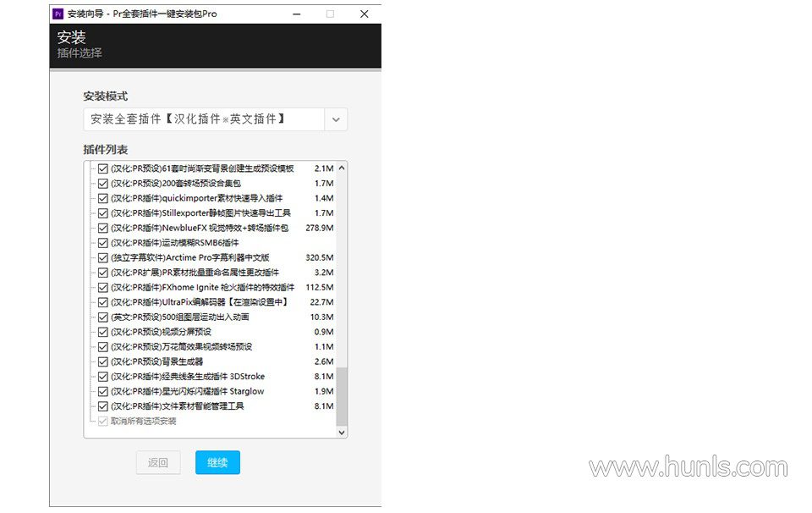Click the greyed 取消所有选项安装 checkbox
Viewport: 812px width, 513px height.
(x=103, y=422)
